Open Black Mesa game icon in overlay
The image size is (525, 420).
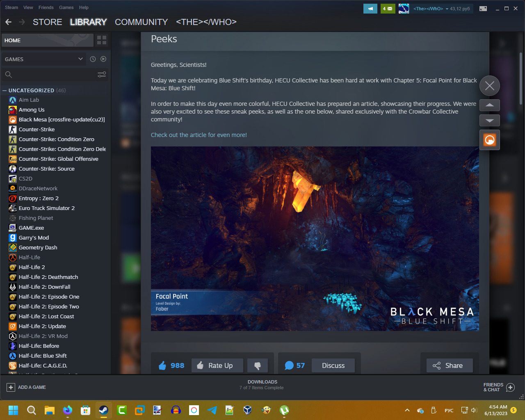pos(490,140)
